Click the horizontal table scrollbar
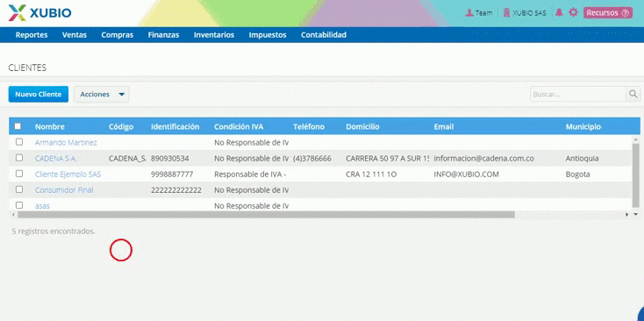Image resolution: width=644 pixels, height=321 pixels. [x=266, y=214]
